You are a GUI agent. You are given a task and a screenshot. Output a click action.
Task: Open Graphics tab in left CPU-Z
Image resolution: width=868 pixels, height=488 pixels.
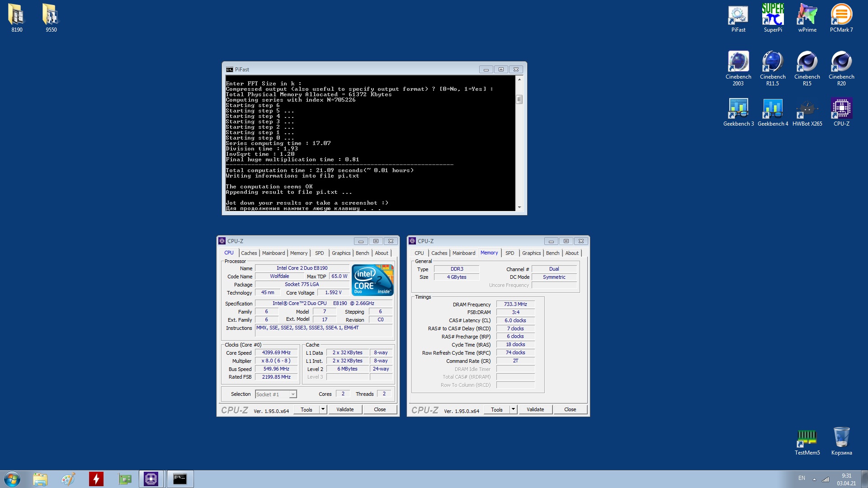pyautogui.click(x=341, y=253)
